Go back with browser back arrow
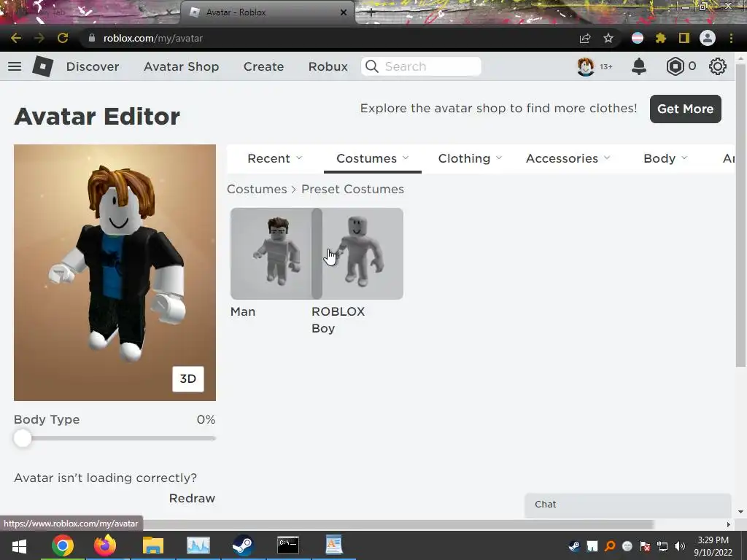 [16, 38]
